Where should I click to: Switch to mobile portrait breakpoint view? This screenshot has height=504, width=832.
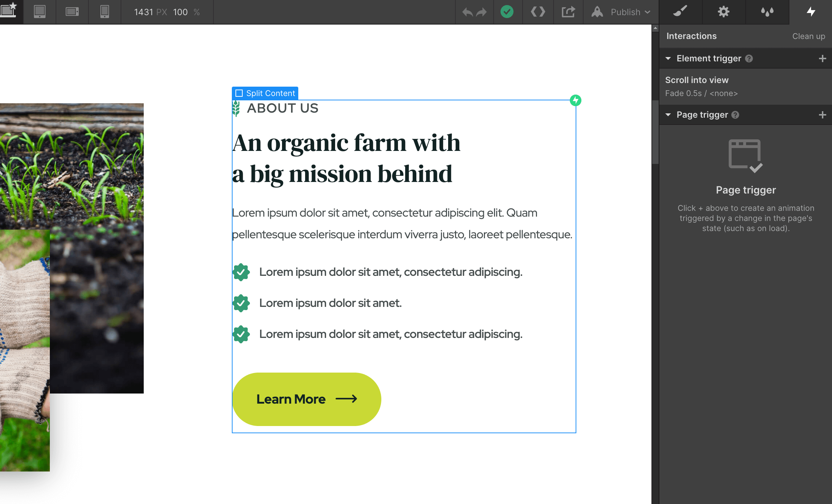[x=105, y=12]
